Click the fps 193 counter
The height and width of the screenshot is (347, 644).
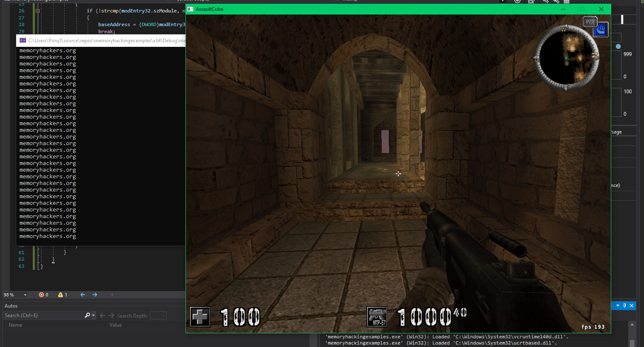tap(593, 327)
